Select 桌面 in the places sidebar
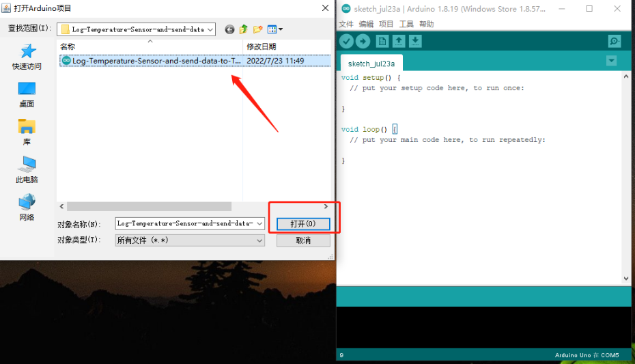The width and height of the screenshot is (635, 364). tap(27, 95)
